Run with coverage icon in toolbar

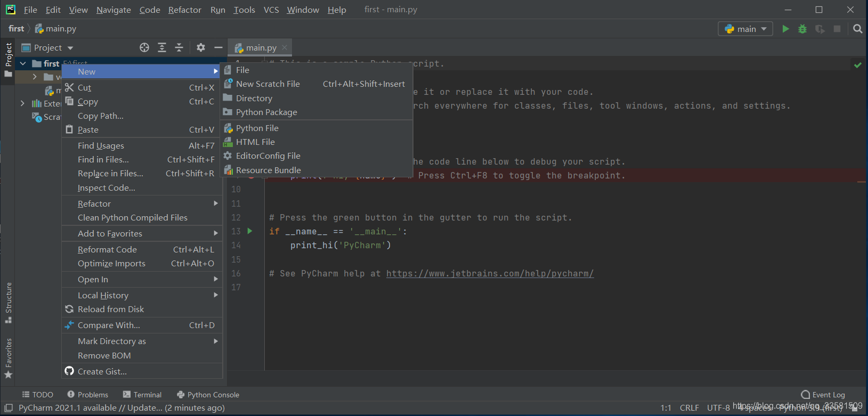[820, 29]
